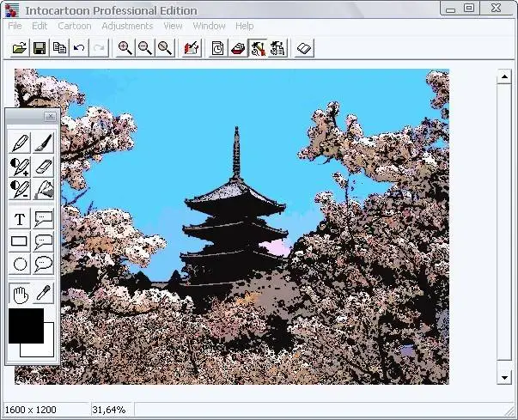Select the rounded speech balloon tool

(x=43, y=241)
